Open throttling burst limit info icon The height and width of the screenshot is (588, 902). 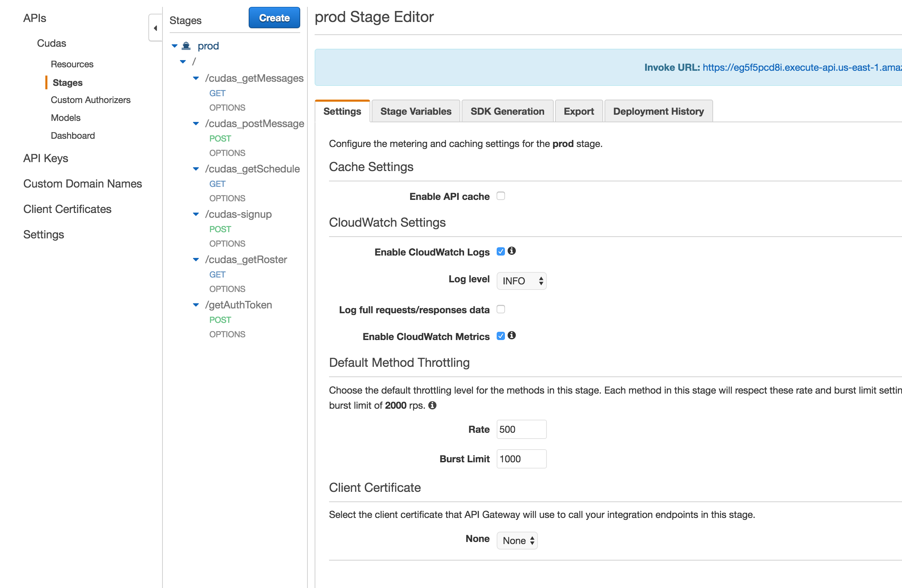(432, 405)
